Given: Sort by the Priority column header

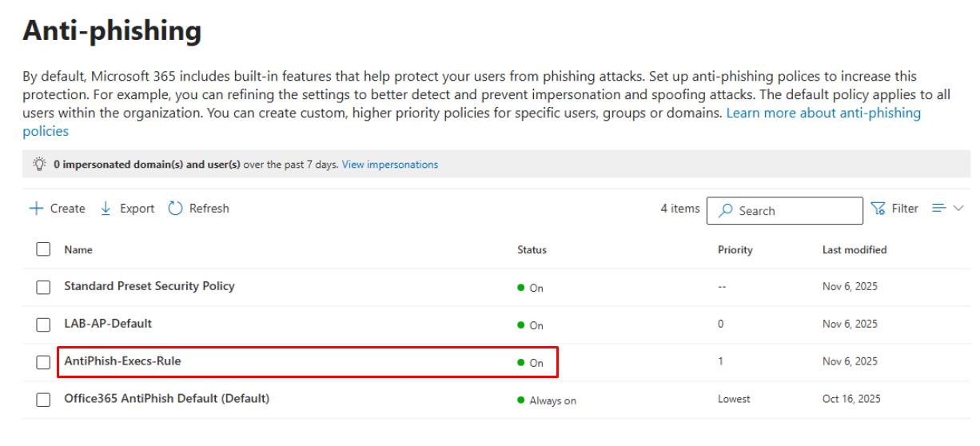Looking at the screenshot, I should tap(735, 250).
